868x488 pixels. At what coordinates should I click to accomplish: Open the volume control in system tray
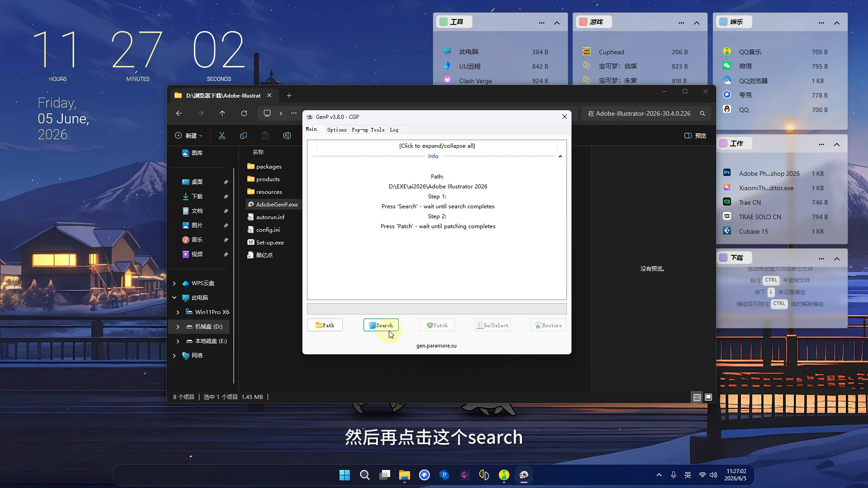pos(713,475)
